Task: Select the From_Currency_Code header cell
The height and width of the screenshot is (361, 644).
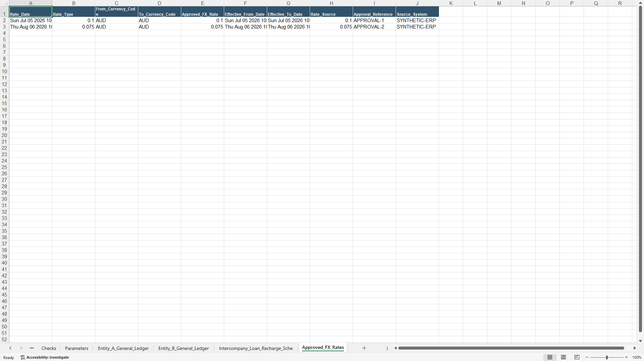Action: coord(116,12)
